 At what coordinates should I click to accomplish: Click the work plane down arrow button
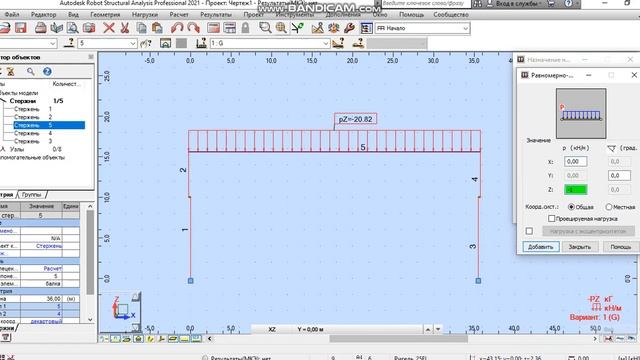point(438,329)
